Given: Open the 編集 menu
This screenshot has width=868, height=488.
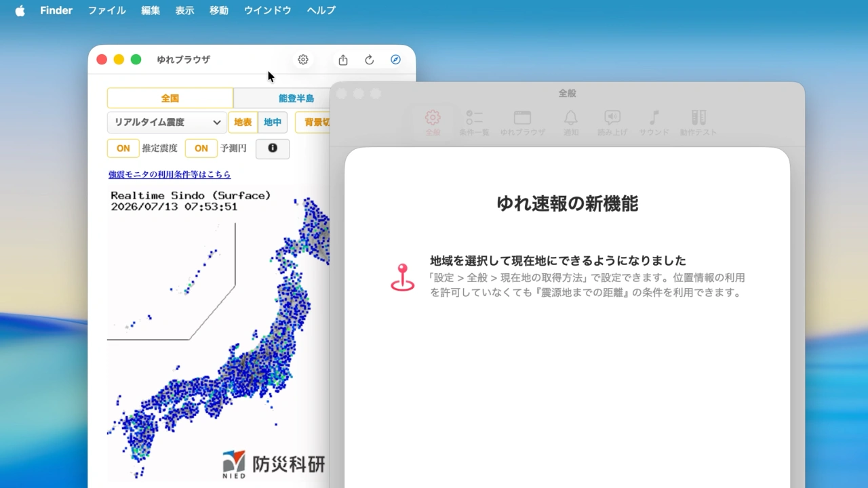Looking at the screenshot, I should pyautogui.click(x=151, y=10).
